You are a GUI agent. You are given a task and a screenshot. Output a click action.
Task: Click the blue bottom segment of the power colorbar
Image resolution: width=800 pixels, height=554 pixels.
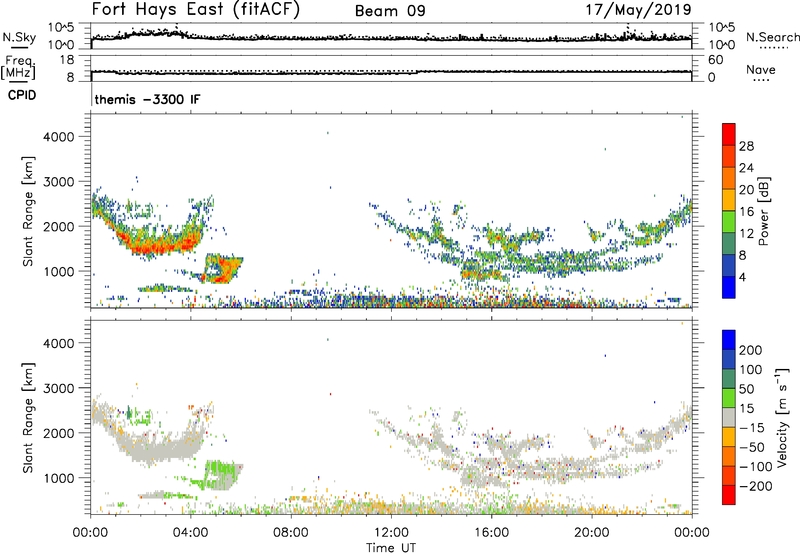pos(729,287)
